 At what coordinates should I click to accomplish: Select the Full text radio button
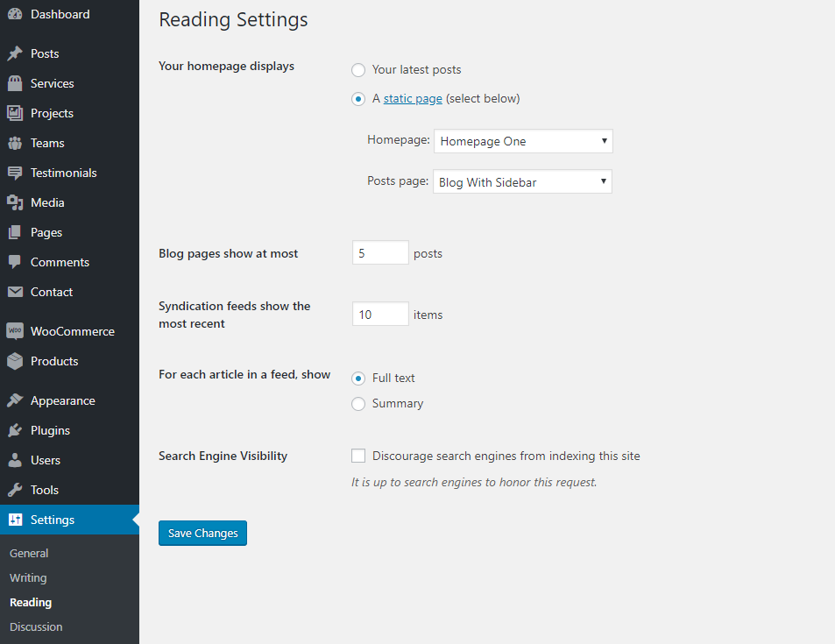pyautogui.click(x=358, y=379)
